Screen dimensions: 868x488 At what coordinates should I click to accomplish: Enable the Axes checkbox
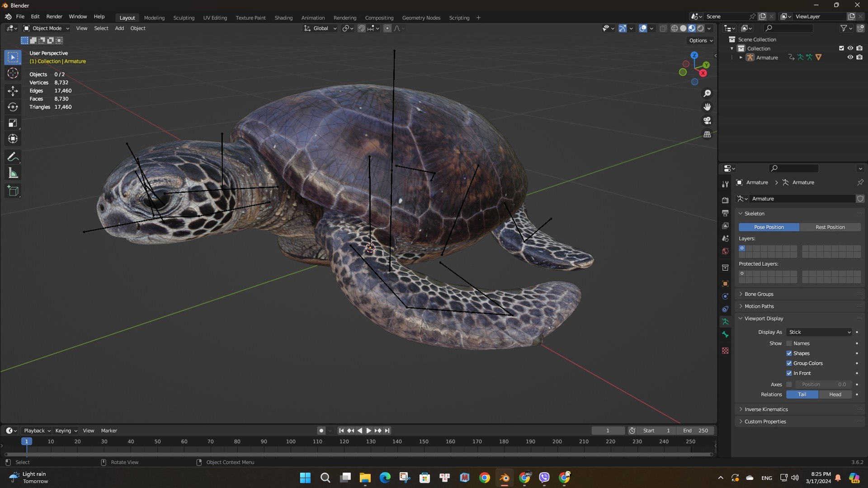[x=789, y=385]
